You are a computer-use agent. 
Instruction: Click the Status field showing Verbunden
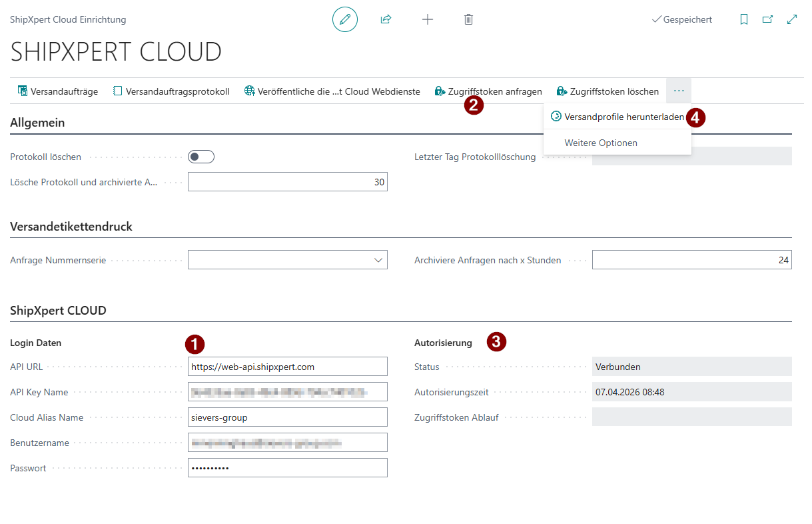692,367
